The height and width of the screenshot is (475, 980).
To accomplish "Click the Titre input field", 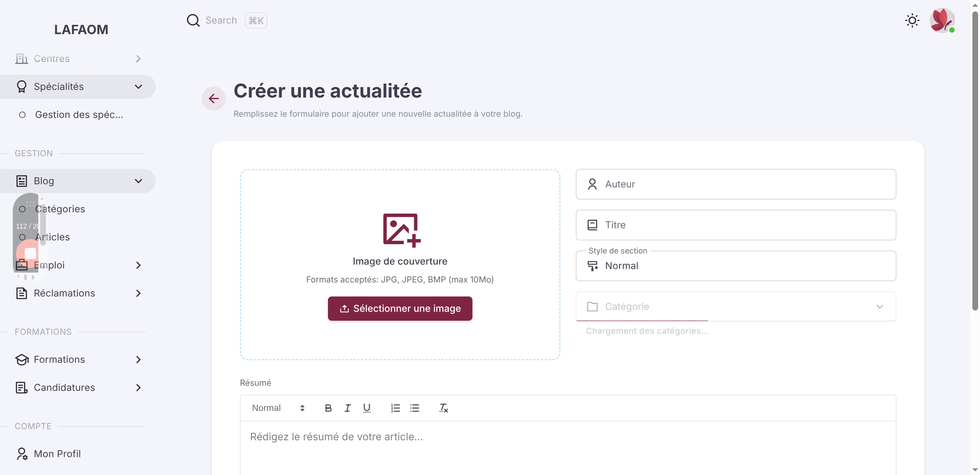I will point(736,225).
